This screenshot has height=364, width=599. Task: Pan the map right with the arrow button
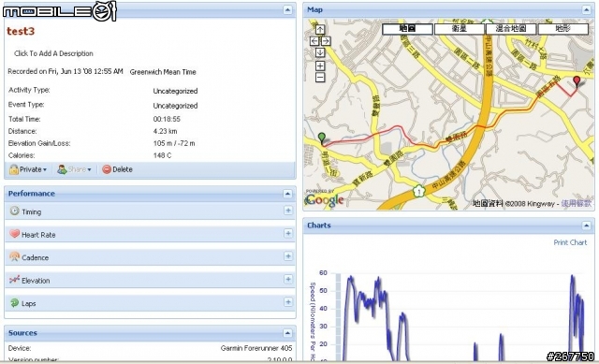click(326, 41)
